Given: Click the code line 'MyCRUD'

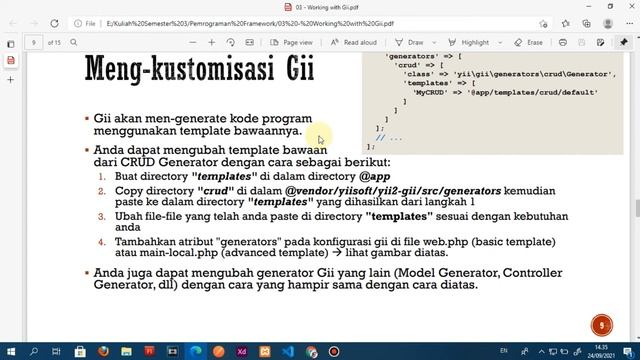Looking at the screenshot, I should [505, 93].
